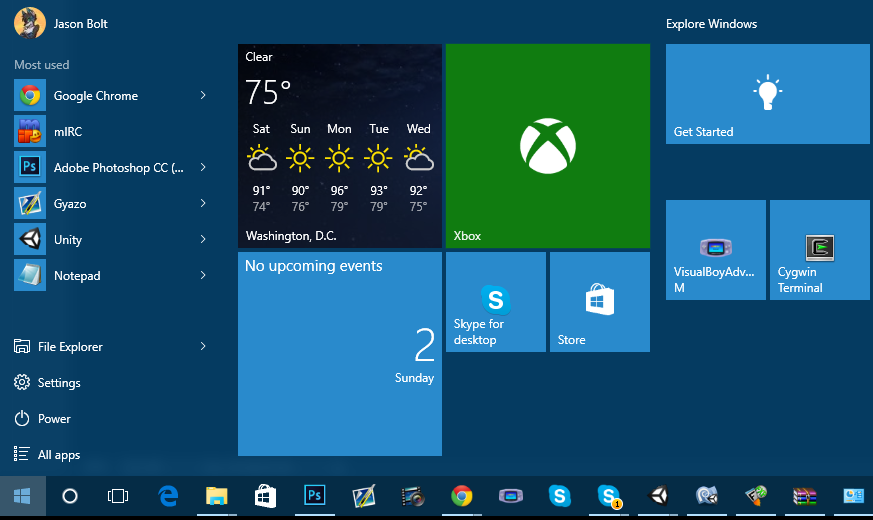Click the film camera icon on taskbar
This screenshot has width=873, height=520.
(413, 496)
